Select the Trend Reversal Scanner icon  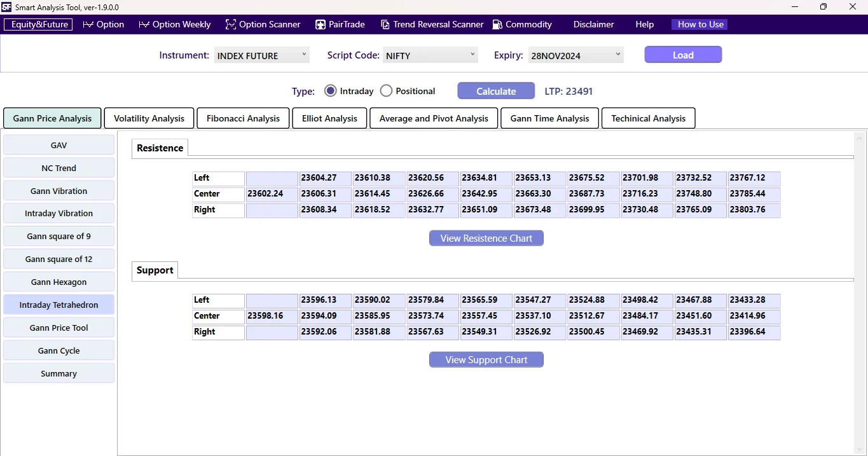[x=385, y=24]
